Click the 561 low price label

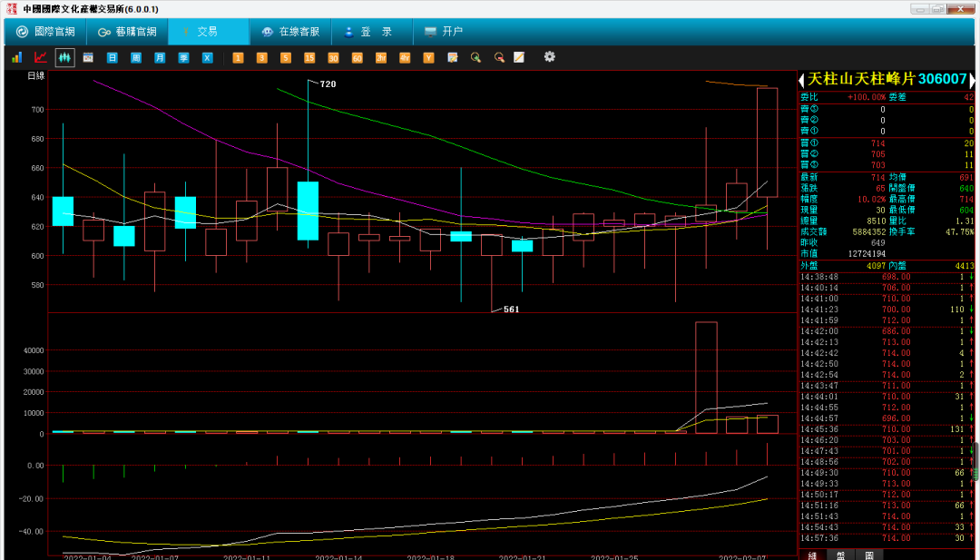tap(511, 309)
